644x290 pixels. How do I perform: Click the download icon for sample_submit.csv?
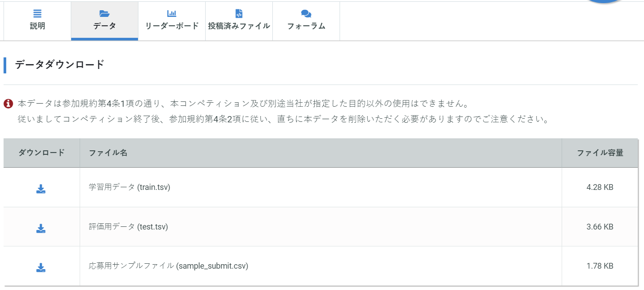coord(41,267)
